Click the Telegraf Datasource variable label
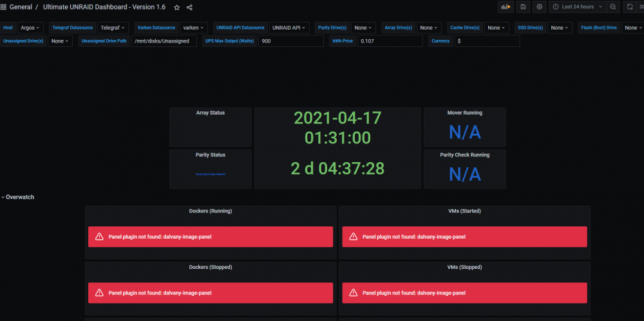This screenshot has width=644, height=321. pyautogui.click(x=73, y=28)
